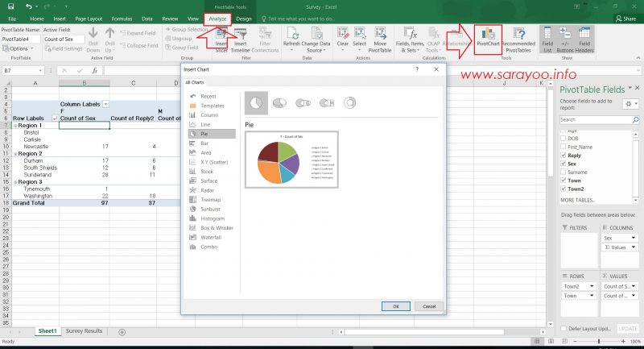Open Recommended PivotTables
The height and width of the screenshot is (349, 644).
[x=518, y=39]
